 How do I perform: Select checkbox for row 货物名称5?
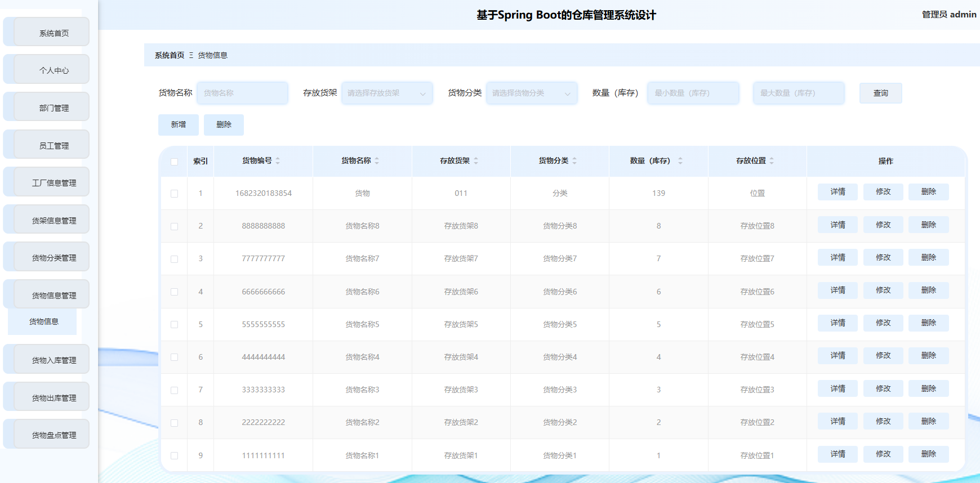tap(175, 325)
